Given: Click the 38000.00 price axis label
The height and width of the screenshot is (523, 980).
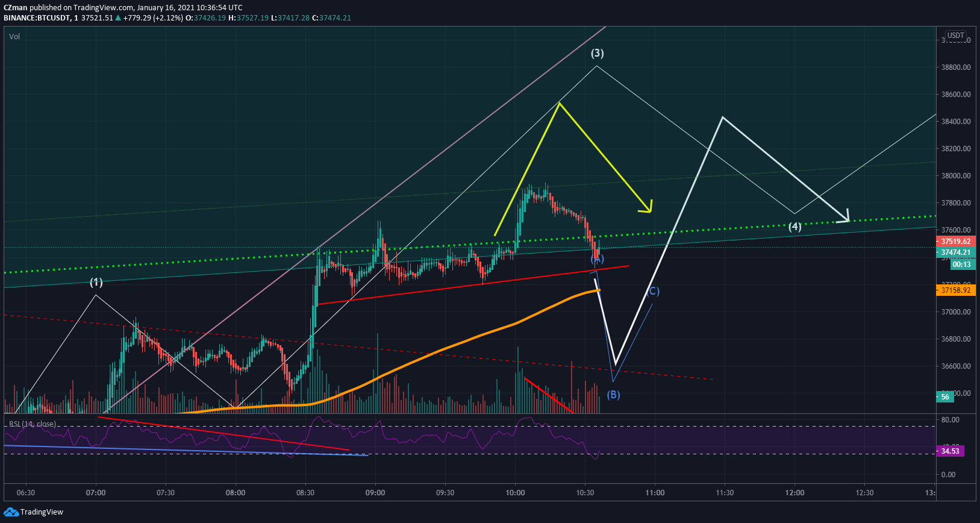Looking at the screenshot, I should (956, 176).
